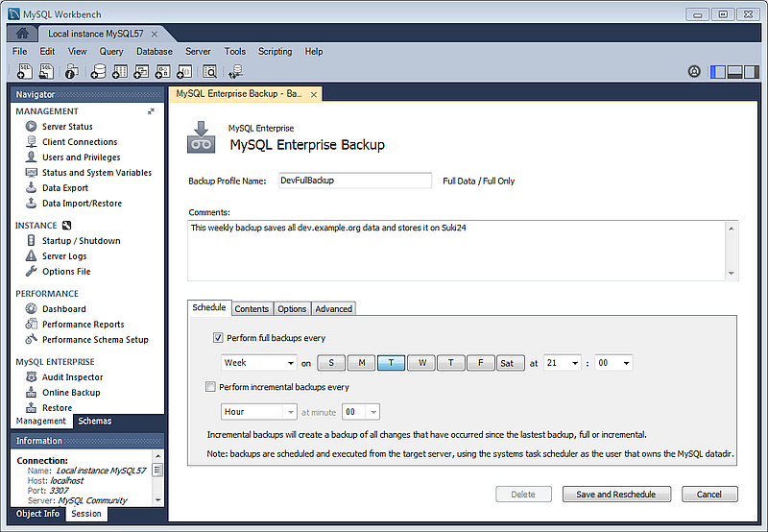
Task: Open the preferences gear icon at toolbar right
Action: [x=694, y=71]
